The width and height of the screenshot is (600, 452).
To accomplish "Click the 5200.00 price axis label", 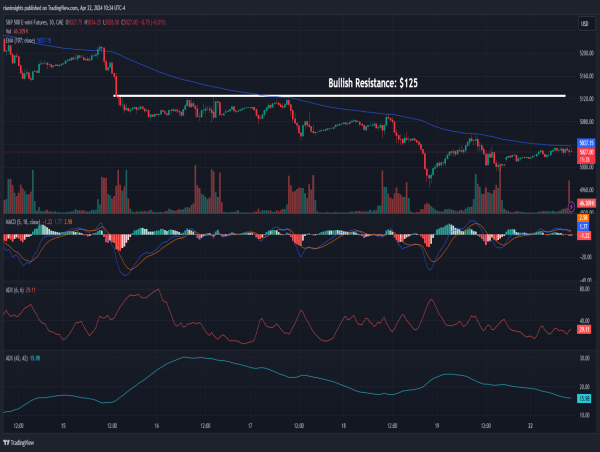I will (x=586, y=53).
